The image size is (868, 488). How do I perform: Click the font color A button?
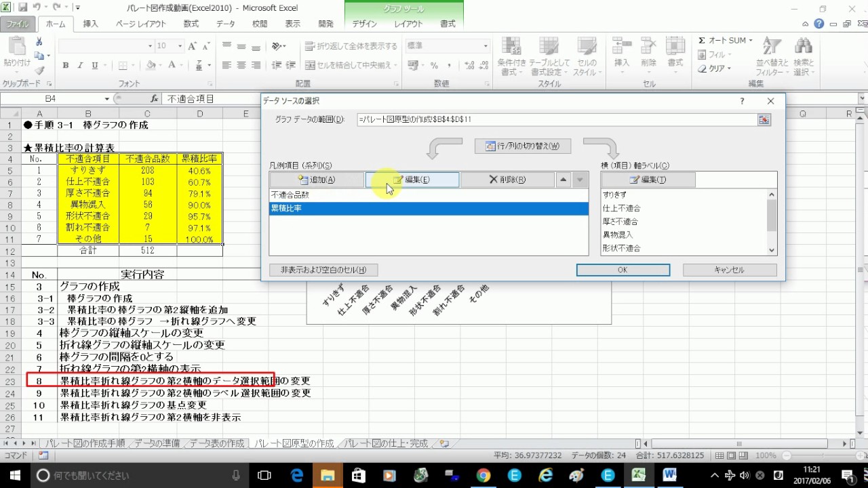click(172, 66)
